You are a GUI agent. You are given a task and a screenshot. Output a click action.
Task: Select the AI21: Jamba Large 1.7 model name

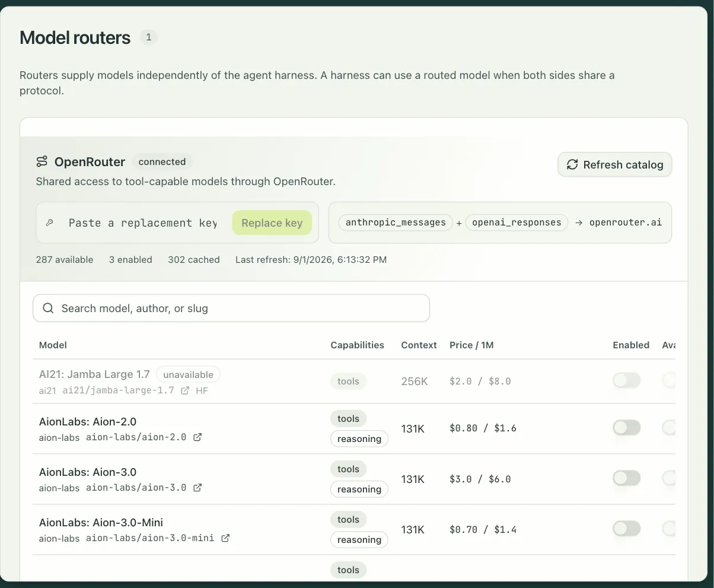click(94, 374)
